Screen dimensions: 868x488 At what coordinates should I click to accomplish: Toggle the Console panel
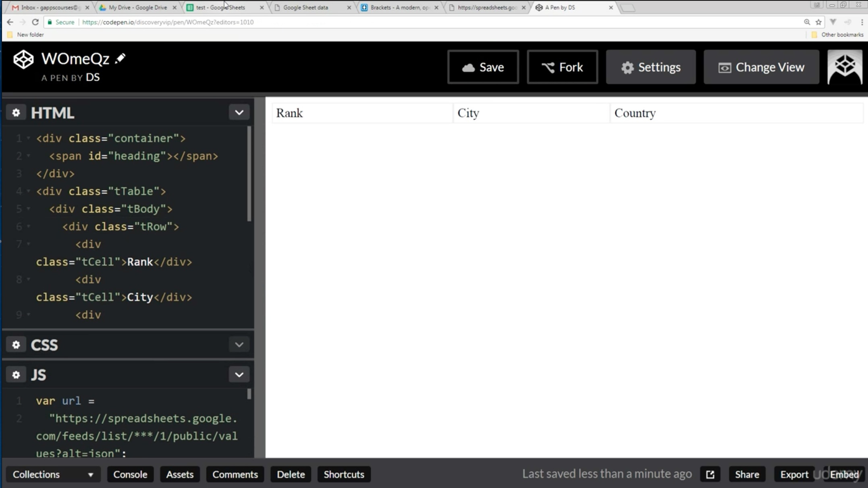tap(130, 474)
